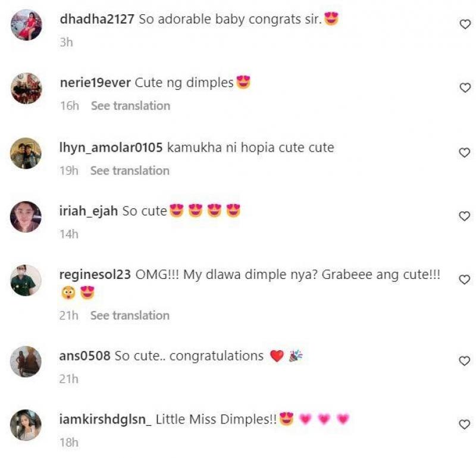Screen dimensions: 476x458
Task: Open dhadha2127's profile picture
Action: [x=26, y=25]
